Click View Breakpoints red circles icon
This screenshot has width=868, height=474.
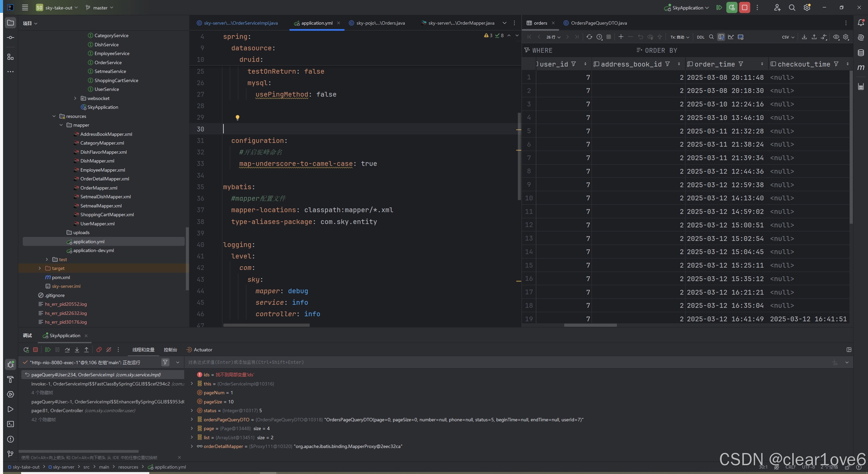(99, 350)
